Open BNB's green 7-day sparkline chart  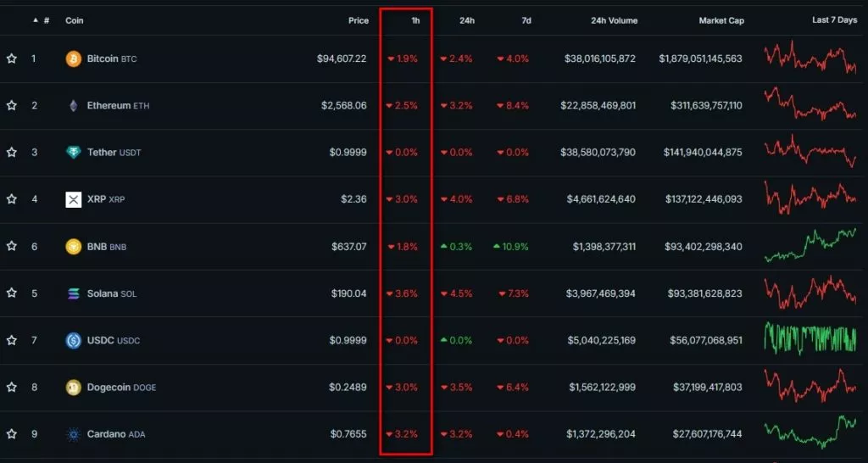(x=810, y=246)
